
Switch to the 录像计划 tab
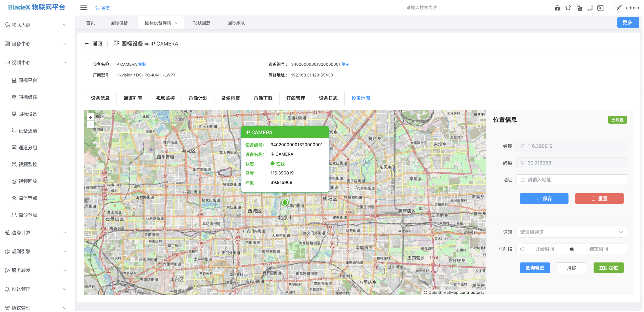pyautogui.click(x=198, y=98)
